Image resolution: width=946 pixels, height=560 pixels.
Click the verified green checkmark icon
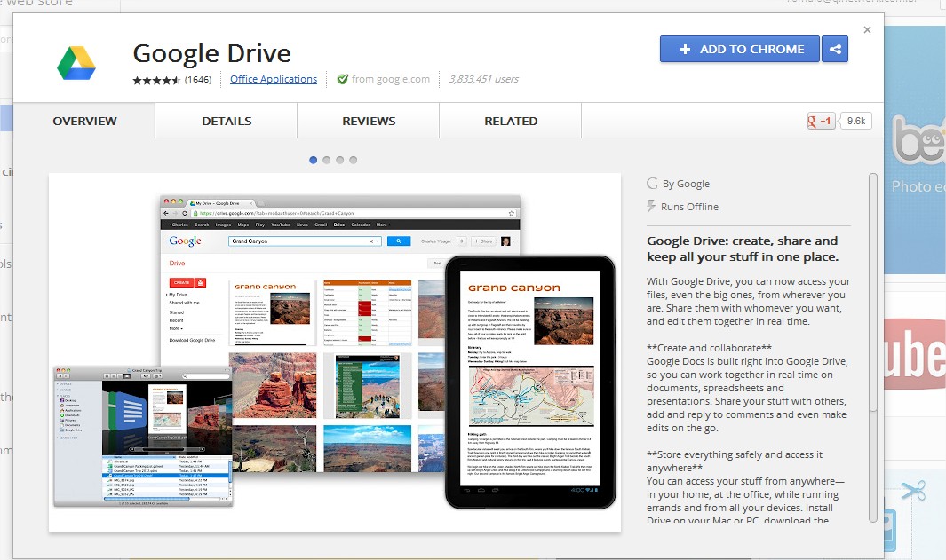[x=342, y=79]
